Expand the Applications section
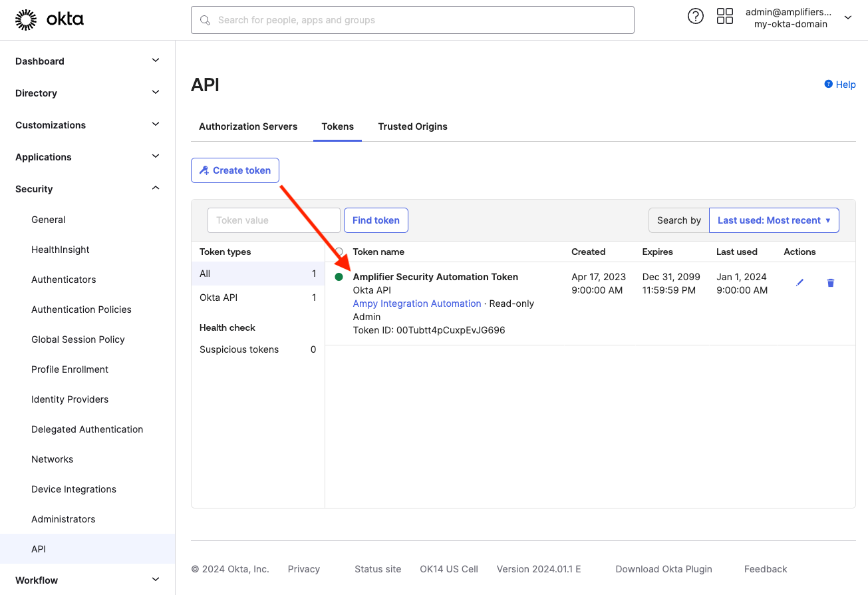Screen dimensions: 868x595 click(x=87, y=157)
